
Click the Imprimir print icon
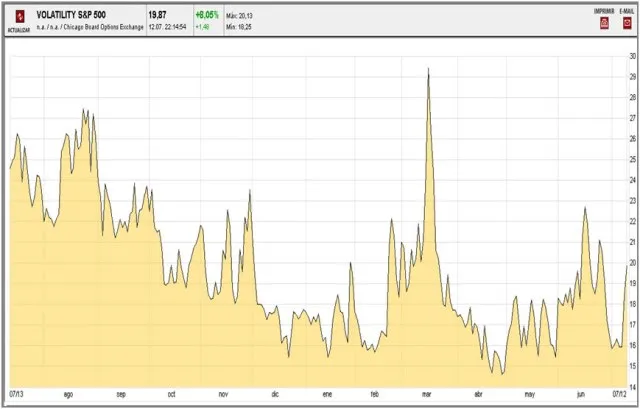pyautogui.click(x=603, y=21)
